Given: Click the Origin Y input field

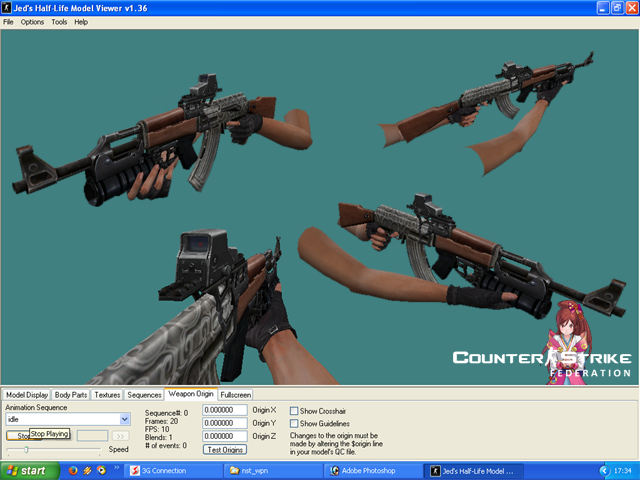Looking at the screenshot, I should pos(225,423).
